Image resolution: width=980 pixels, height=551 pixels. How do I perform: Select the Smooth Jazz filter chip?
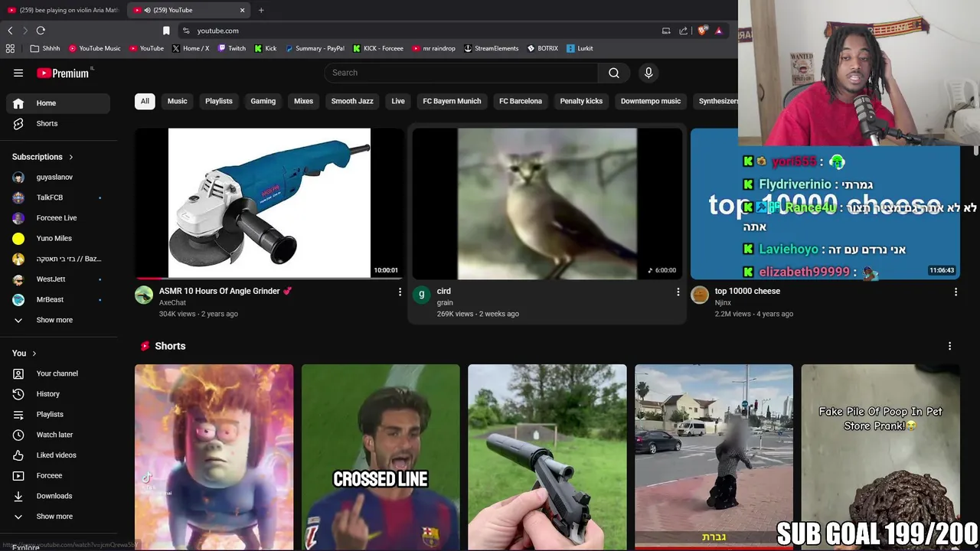coord(352,101)
